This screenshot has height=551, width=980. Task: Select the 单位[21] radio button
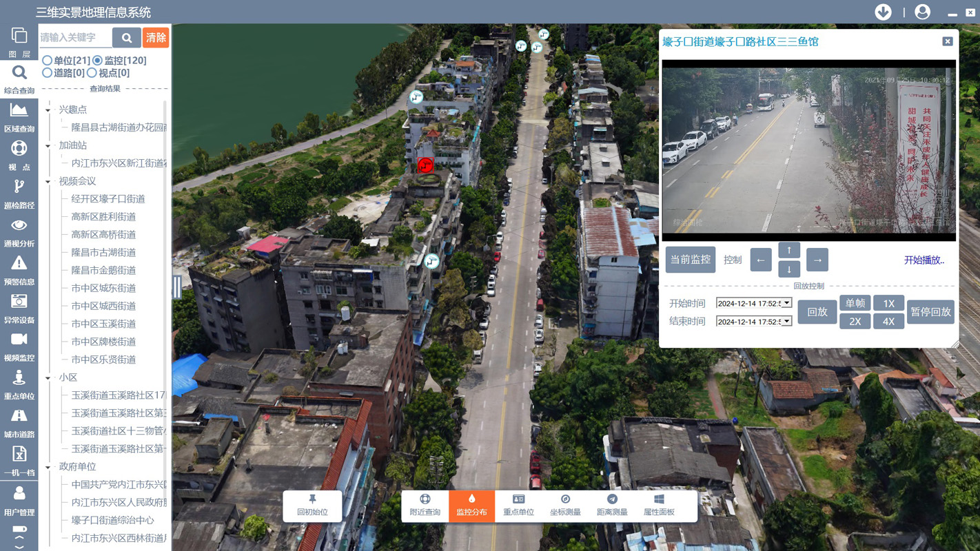(47, 61)
